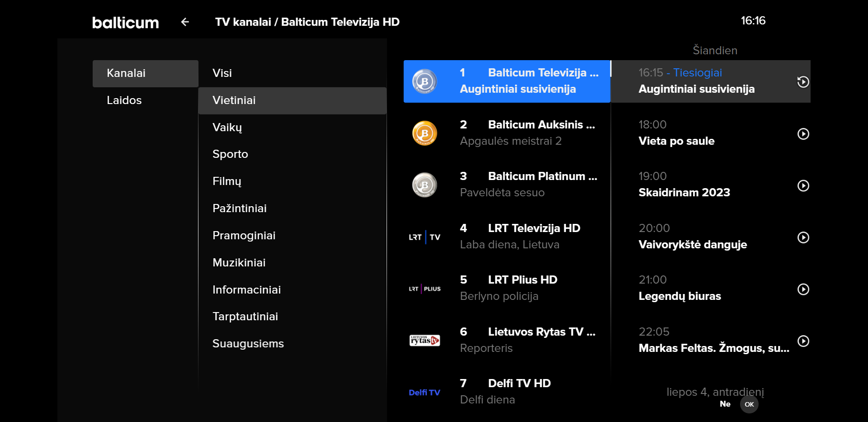Open the 16:15 Tiesiogiai live program
868x422 pixels.
[x=711, y=81]
